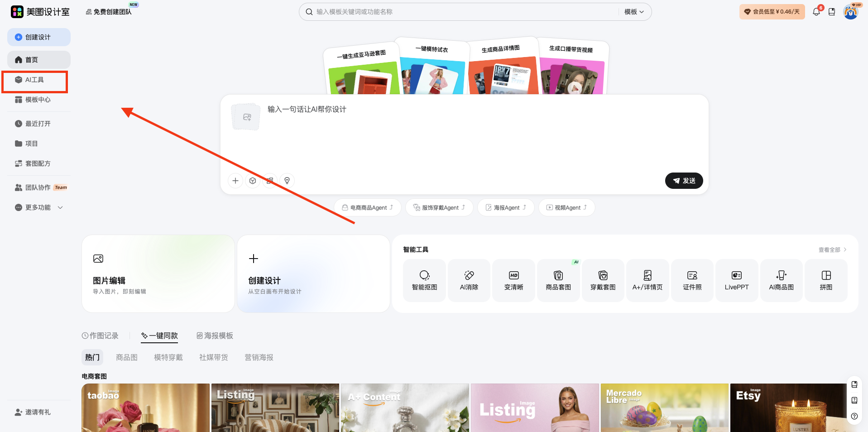
Task: Open the 模板 search filter dropdown
Action: (x=633, y=12)
